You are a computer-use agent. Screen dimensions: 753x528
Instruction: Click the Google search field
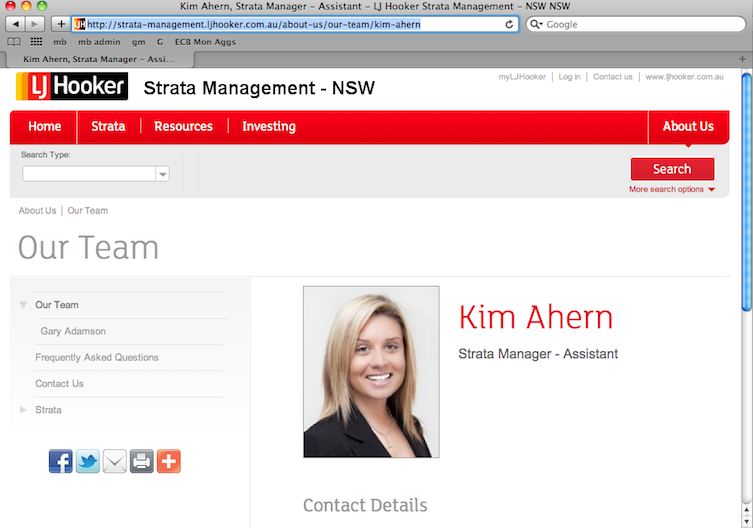[x=636, y=24]
